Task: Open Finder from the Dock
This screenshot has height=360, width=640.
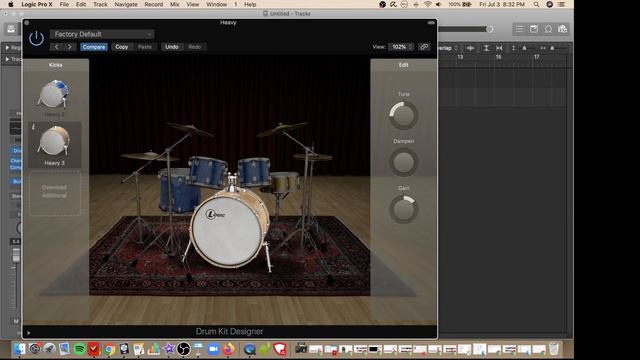Action: [x=19, y=349]
